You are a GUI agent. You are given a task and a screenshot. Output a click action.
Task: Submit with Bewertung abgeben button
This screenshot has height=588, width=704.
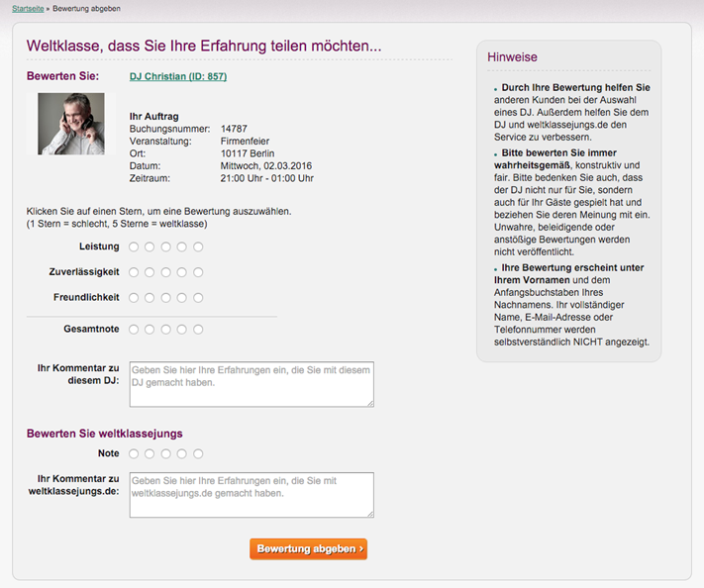click(x=309, y=549)
